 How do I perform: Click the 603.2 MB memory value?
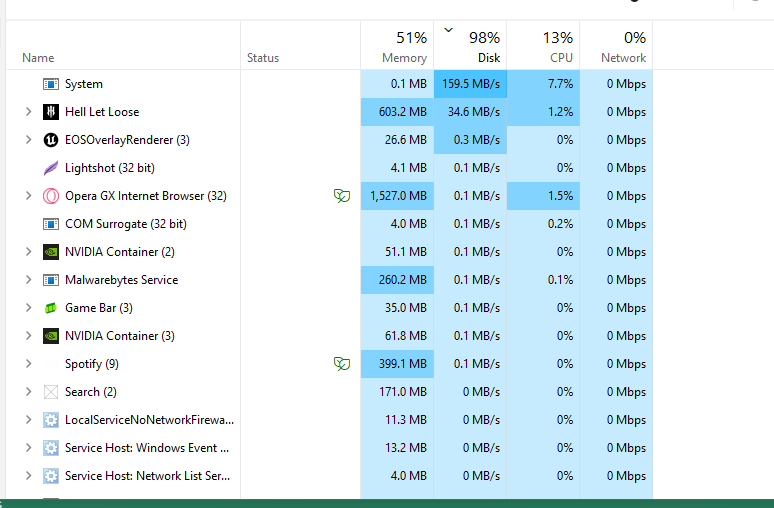(x=403, y=112)
